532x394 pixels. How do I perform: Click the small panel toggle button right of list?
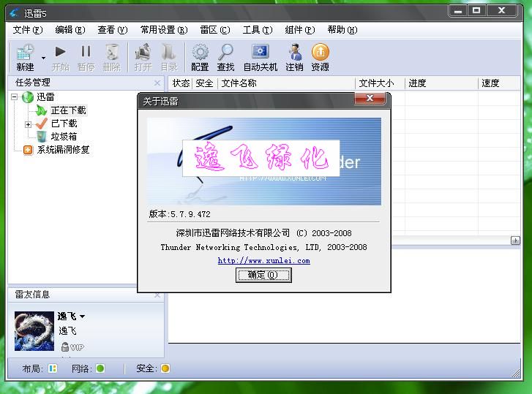point(515,240)
